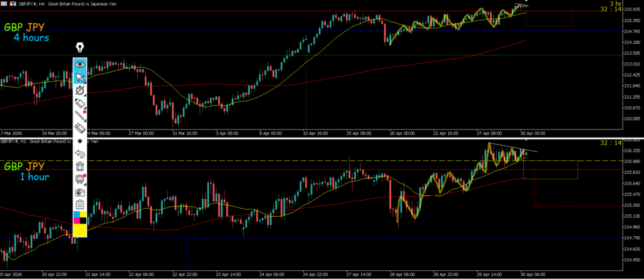Click the chart icon beside GBPJPY#, H4 title
The image size is (644, 279).
14,4
